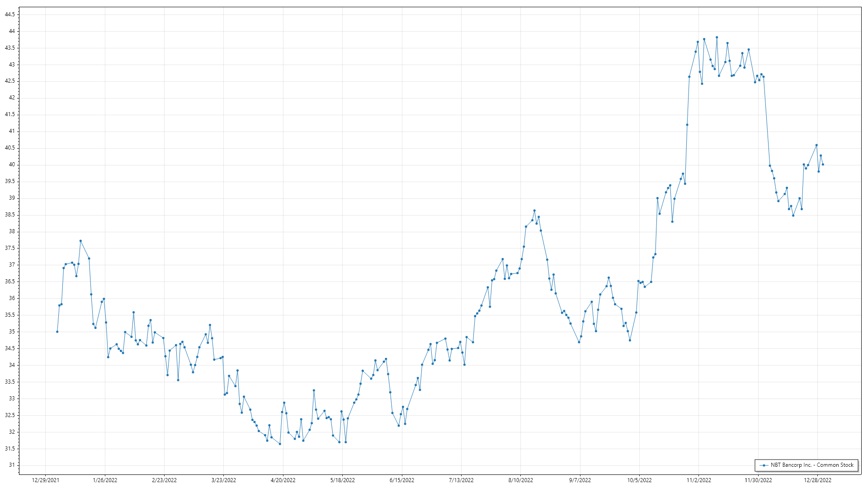Click the 12/29/2021 x-axis date label

[x=45, y=480]
